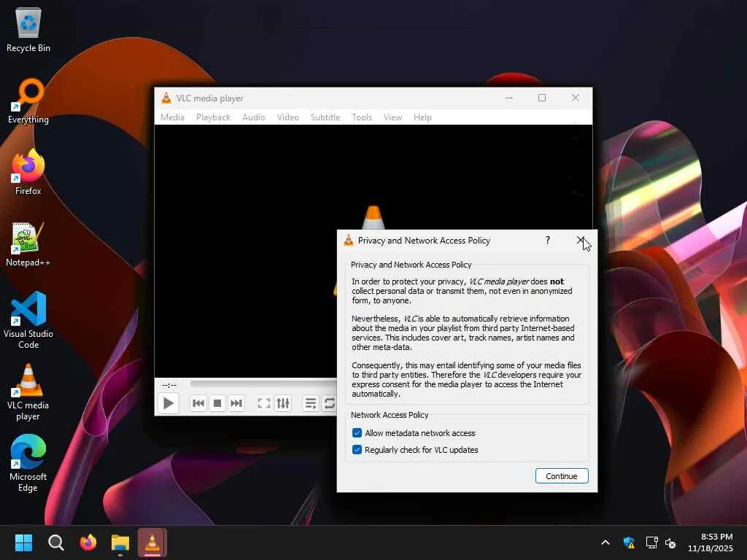747x560 pixels.
Task: Minimize the VLC media player window
Action: pyautogui.click(x=509, y=98)
